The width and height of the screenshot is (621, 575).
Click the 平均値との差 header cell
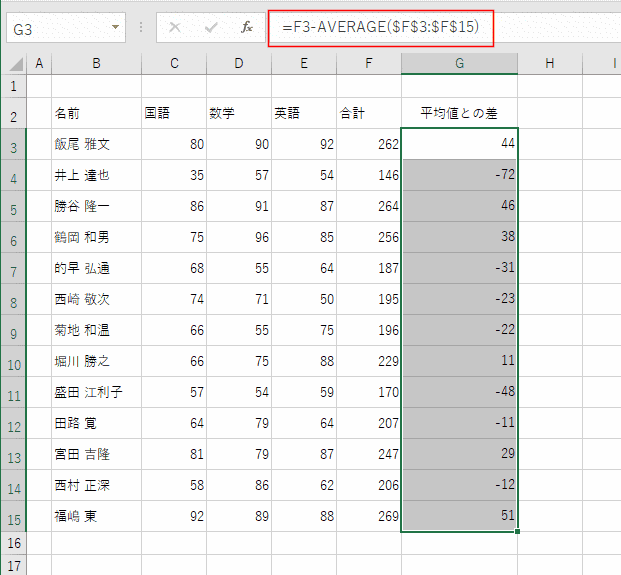tap(459, 114)
